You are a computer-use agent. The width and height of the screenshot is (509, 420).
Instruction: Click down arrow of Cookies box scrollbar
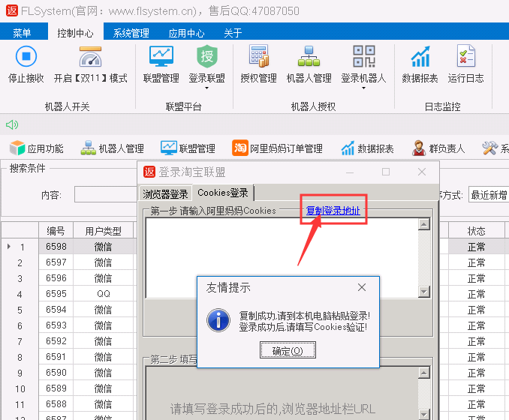[x=424, y=292]
